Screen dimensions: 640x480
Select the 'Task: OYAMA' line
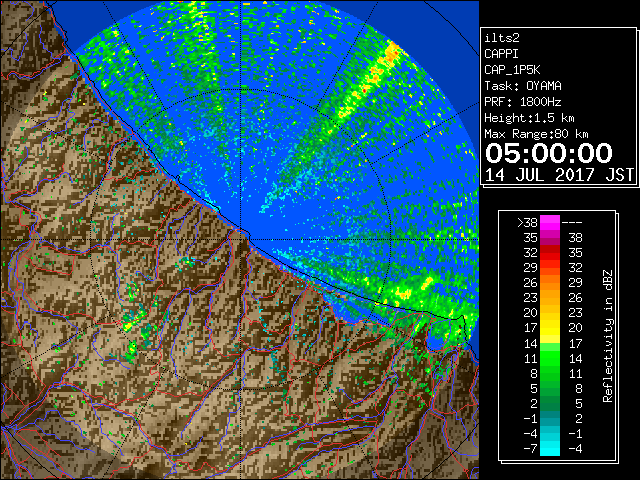pyautogui.click(x=523, y=86)
